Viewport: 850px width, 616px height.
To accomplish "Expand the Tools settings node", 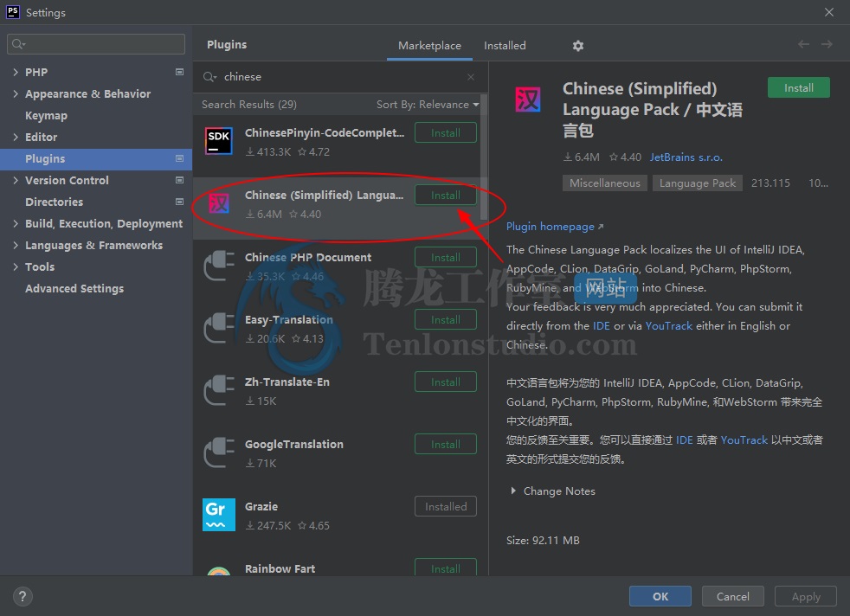I will click(x=16, y=267).
